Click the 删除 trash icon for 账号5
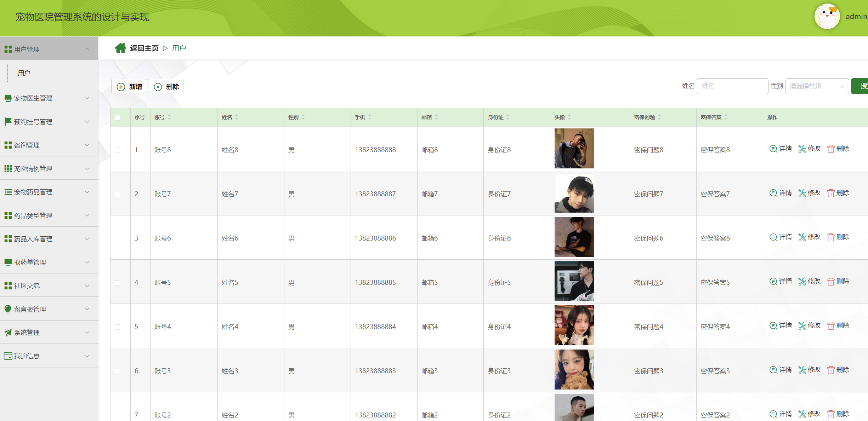This screenshot has height=421, width=868. (830, 281)
